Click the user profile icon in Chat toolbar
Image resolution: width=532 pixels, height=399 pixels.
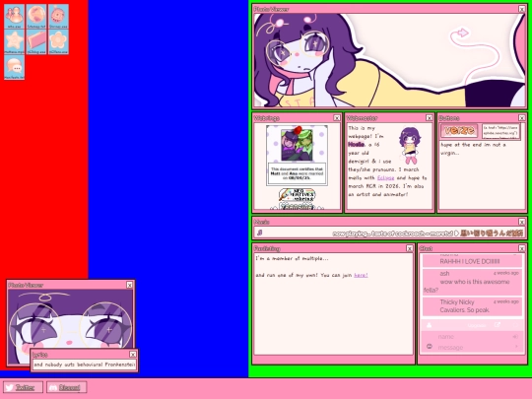click(x=430, y=325)
